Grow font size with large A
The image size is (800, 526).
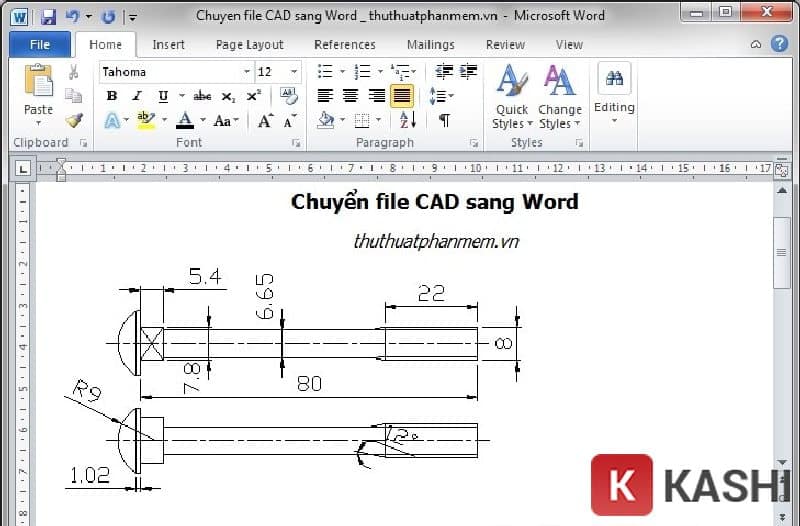point(265,121)
